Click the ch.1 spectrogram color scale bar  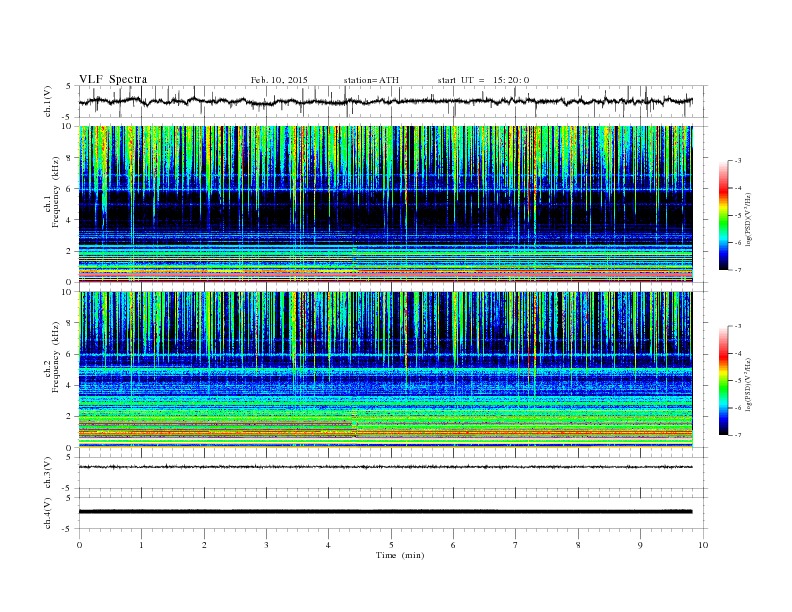tap(723, 215)
